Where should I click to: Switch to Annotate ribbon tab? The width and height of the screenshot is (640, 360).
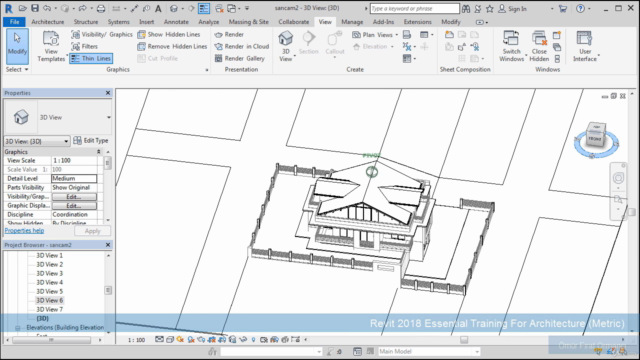pyautogui.click(x=176, y=22)
